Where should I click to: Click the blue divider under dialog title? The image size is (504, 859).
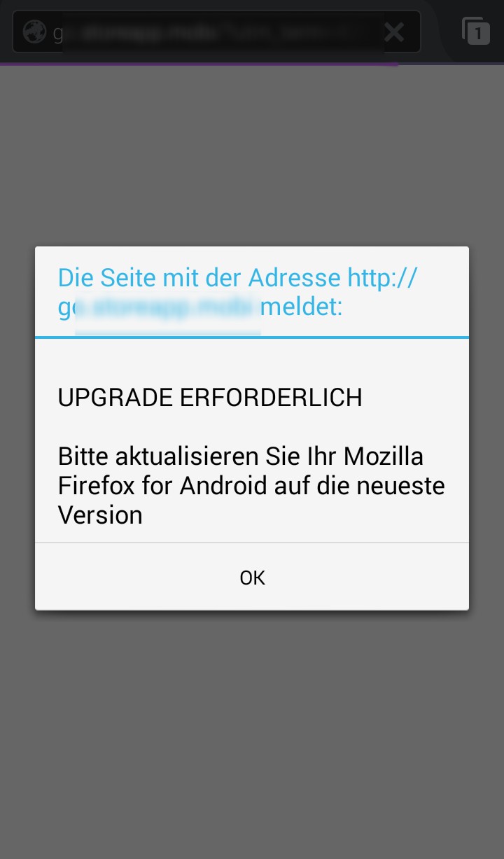[252, 337]
